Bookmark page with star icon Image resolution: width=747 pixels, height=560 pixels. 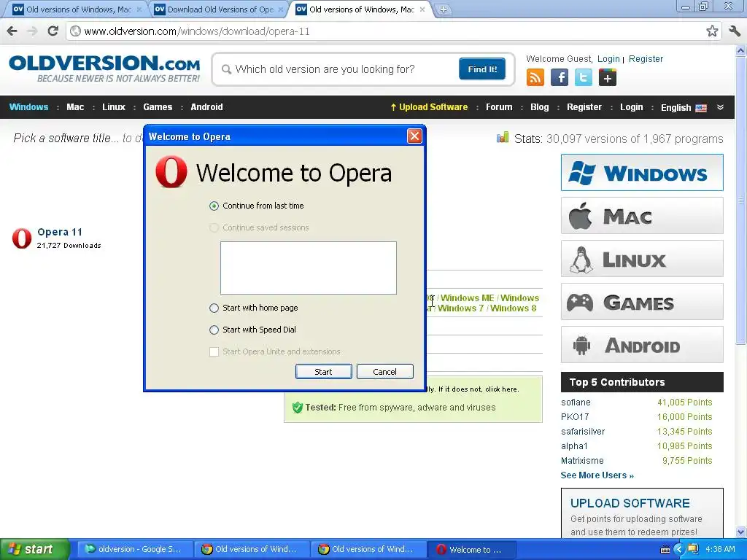(x=712, y=31)
